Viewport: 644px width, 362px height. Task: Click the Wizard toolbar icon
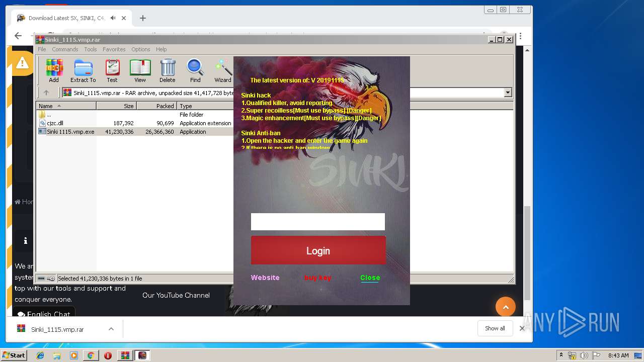tap(223, 70)
